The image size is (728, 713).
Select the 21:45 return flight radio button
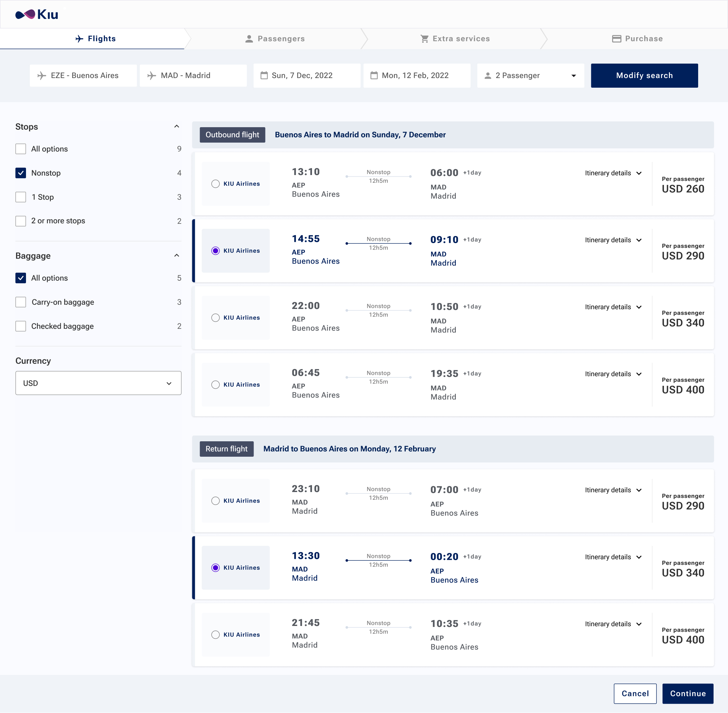pyautogui.click(x=215, y=635)
